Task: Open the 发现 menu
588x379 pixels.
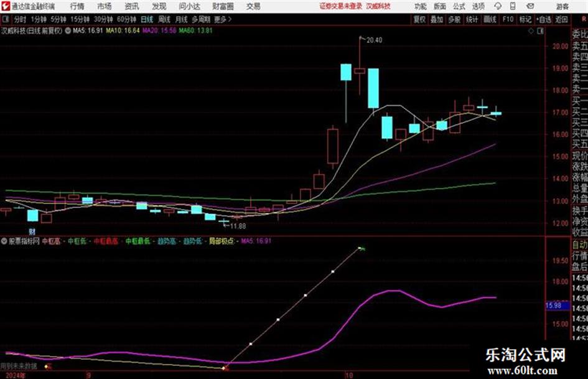Action: [x=159, y=6]
